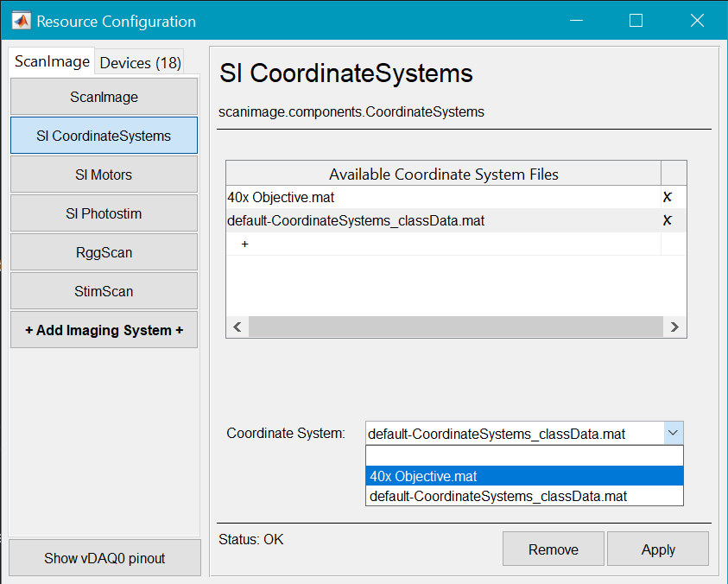728x584 pixels.
Task: Select the blank option in the dropdown
Action: coord(524,455)
